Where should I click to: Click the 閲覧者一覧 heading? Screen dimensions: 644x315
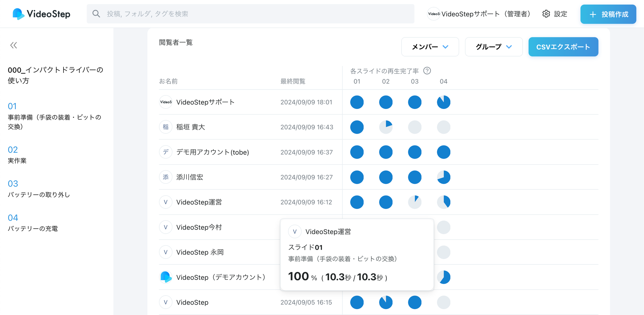pyautogui.click(x=176, y=42)
